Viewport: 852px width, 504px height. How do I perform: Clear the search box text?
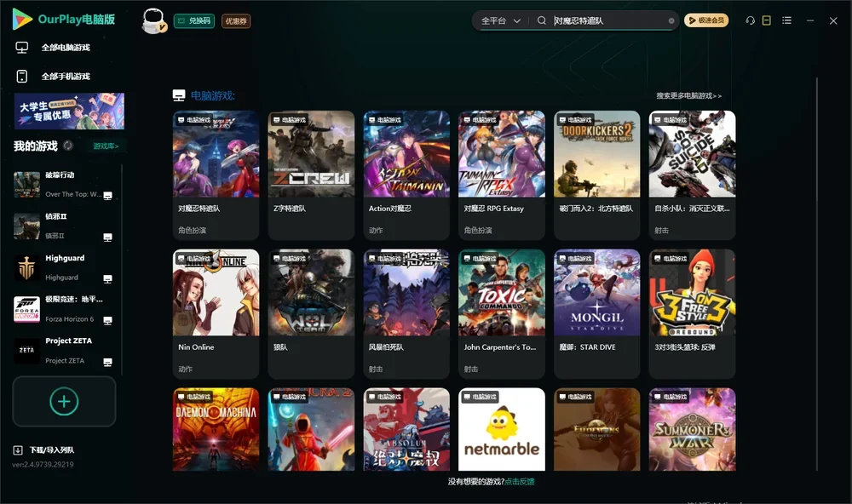671,21
